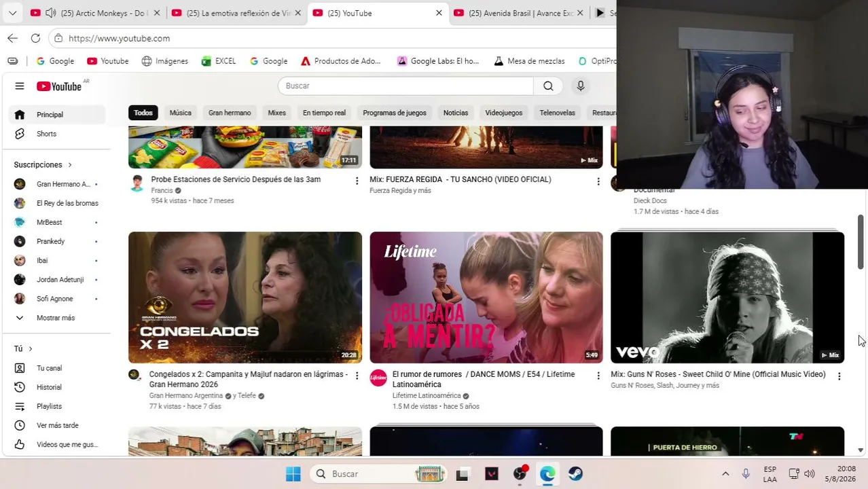The width and height of the screenshot is (868, 489).
Task: Open Guns N' Roses Sweet Child thumbnail
Action: coord(727,297)
